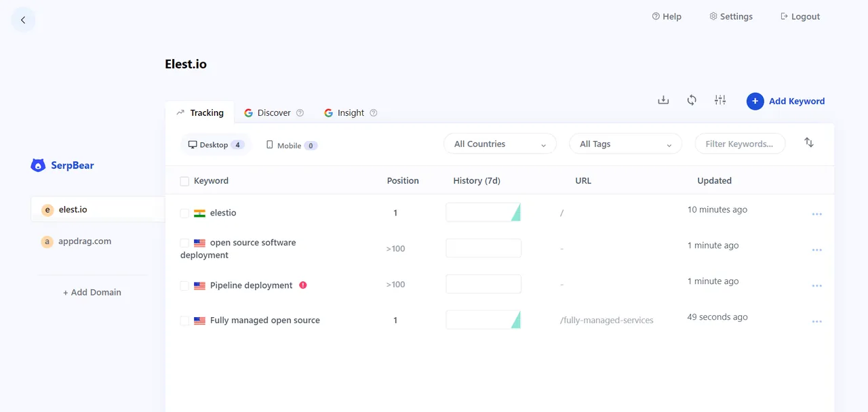
Task: Open options menu for elestio row
Action: [817, 214]
